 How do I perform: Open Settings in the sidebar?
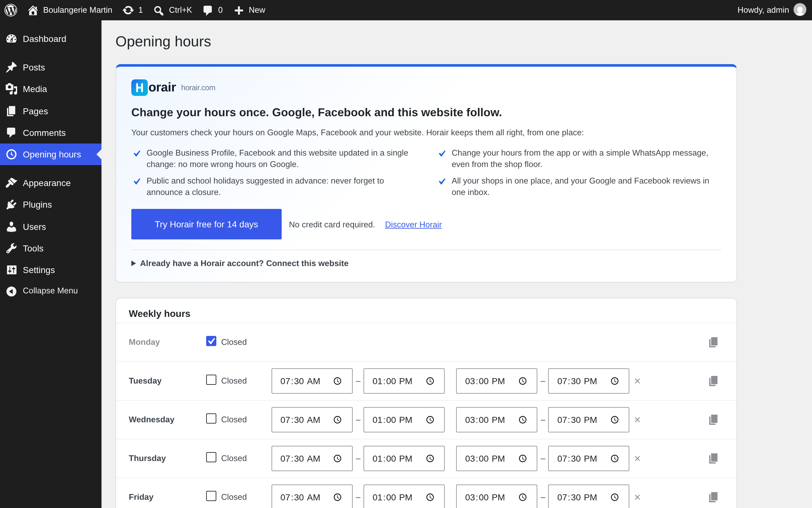(x=51, y=270)
